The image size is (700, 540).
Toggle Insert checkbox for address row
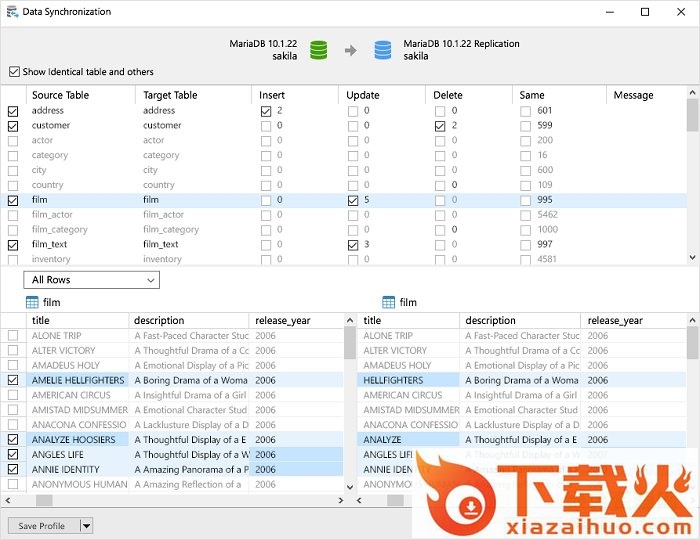[x=266, y=111]
